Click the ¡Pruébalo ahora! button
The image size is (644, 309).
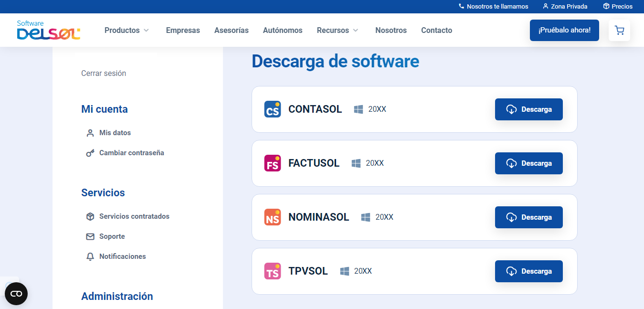click(x=564, y=30)
